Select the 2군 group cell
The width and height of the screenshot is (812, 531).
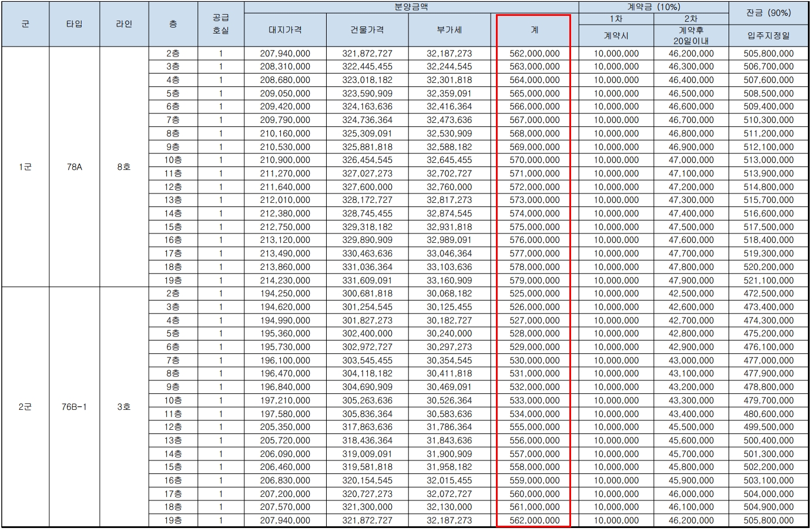25,407
